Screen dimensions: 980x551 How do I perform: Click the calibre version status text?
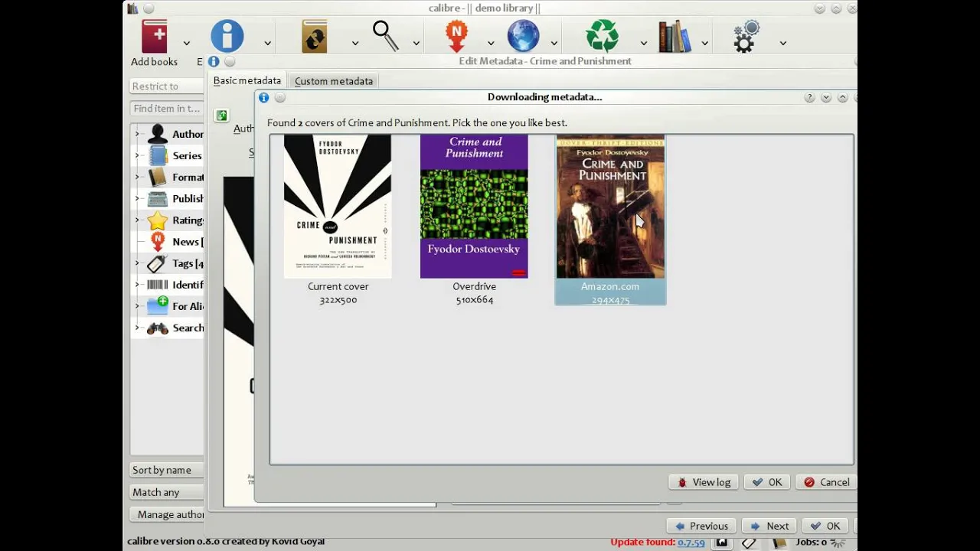coord(226,541)
